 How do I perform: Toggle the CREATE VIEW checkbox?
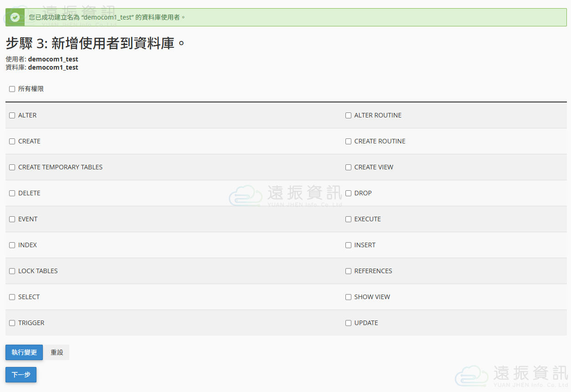tap(349, 168)
